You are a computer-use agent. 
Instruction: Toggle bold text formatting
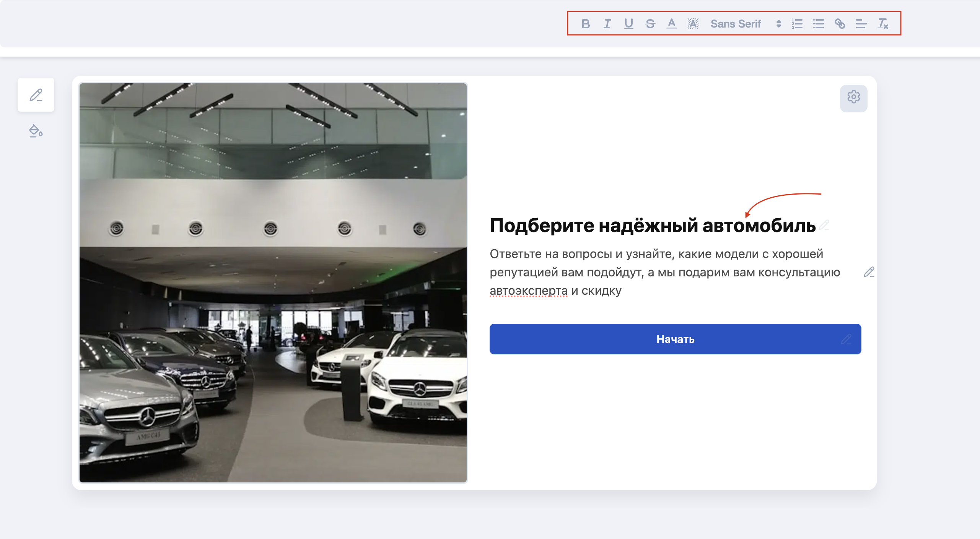[585, 24]
